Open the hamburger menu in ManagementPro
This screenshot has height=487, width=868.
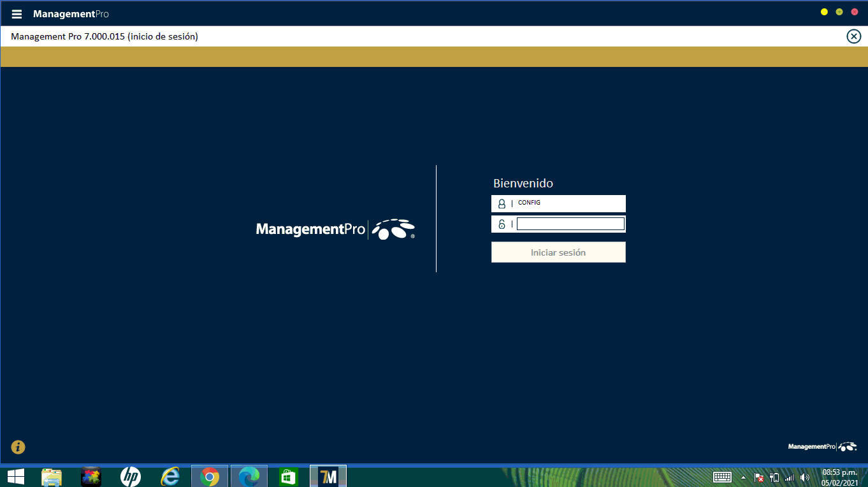click(17, 14)
